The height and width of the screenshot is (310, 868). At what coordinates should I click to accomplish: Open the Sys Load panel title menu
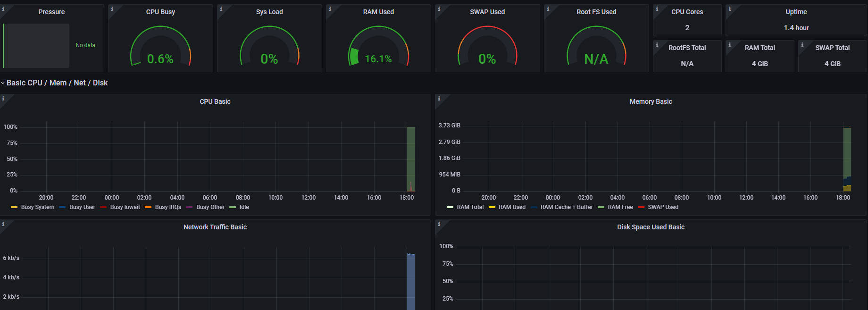tap(269, 12)
